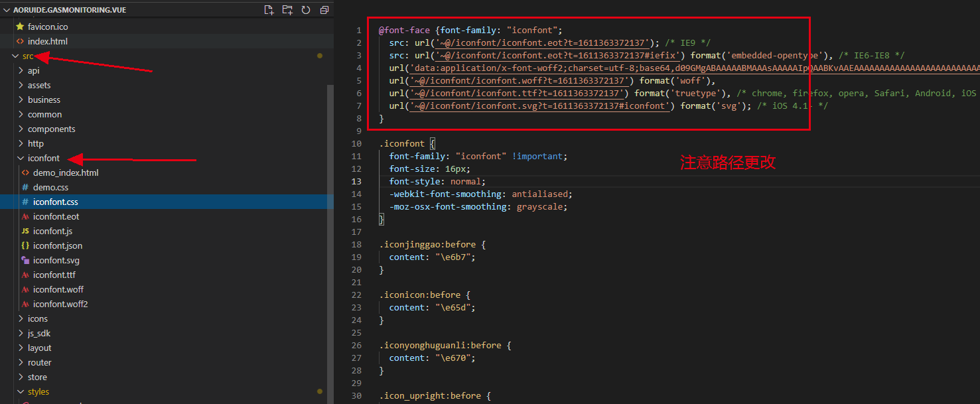Open iconfont.eot file
The image size is (980, 404).
point(56,216)
